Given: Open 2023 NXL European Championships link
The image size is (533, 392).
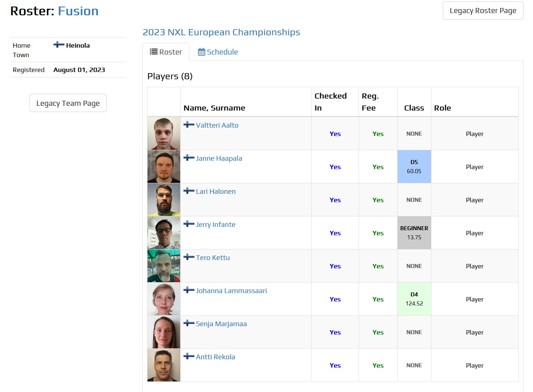Looking at the screenshot, I should coord(221,32).
